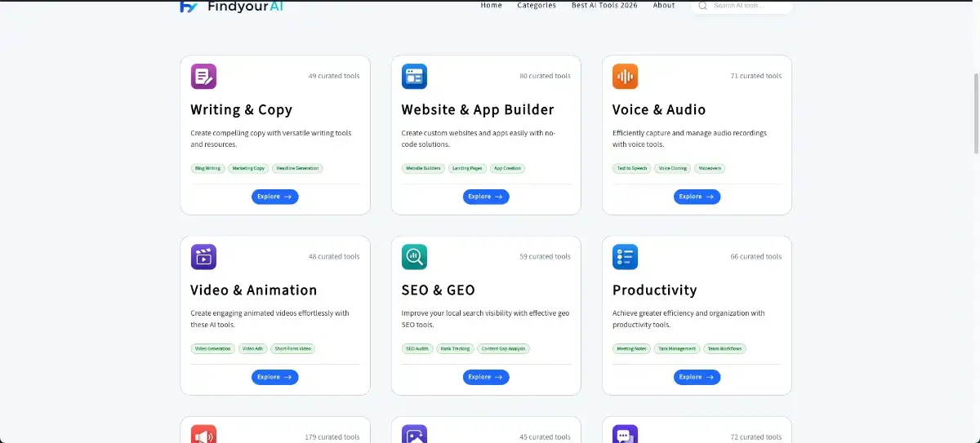
Task: Select the Voice Cloning tag
Action: [x=673, y=168]
